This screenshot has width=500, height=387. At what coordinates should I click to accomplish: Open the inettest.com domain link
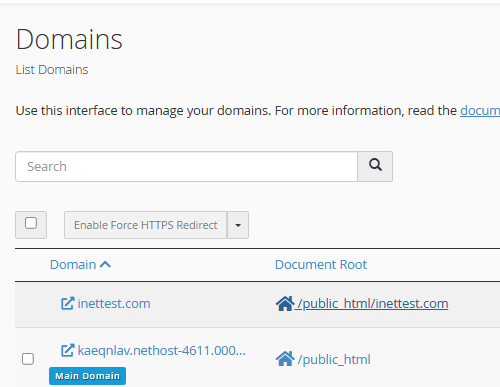tap(114, 303)
